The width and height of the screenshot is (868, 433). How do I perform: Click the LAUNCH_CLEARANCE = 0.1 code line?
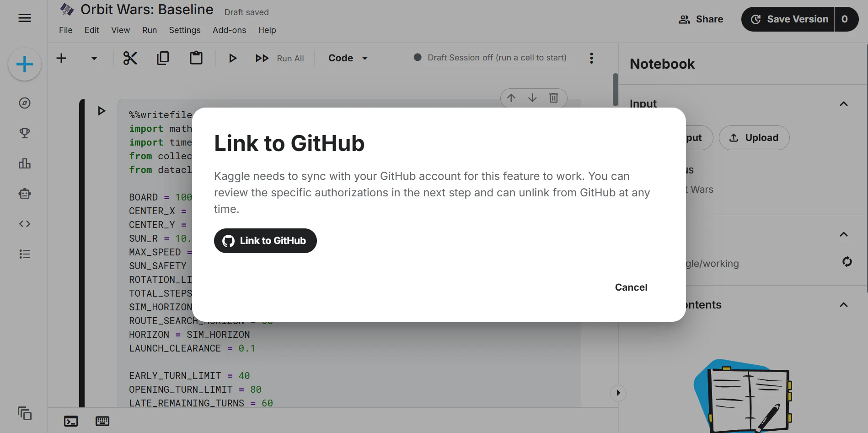[x=192, y=348]
